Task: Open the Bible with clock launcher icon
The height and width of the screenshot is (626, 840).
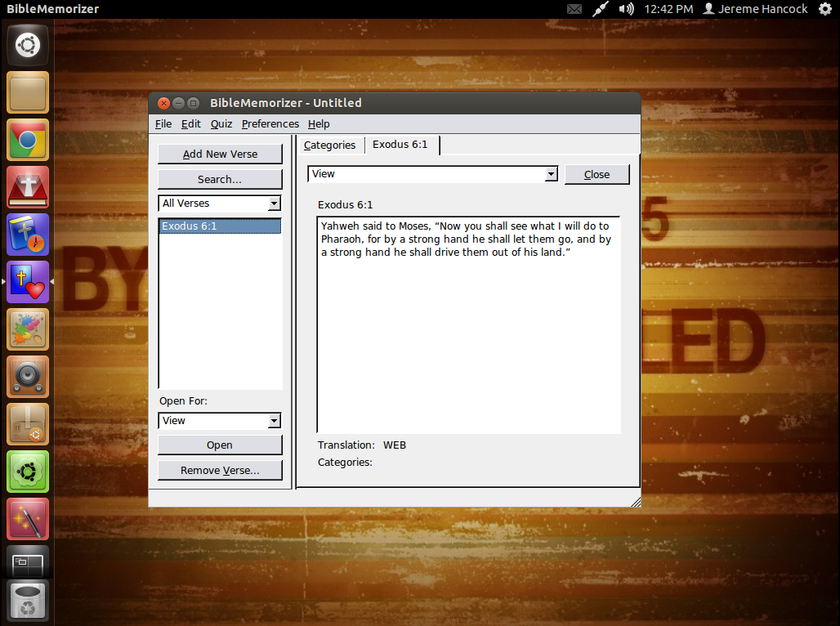Action: pyautogui.click(x=28, y=235)
